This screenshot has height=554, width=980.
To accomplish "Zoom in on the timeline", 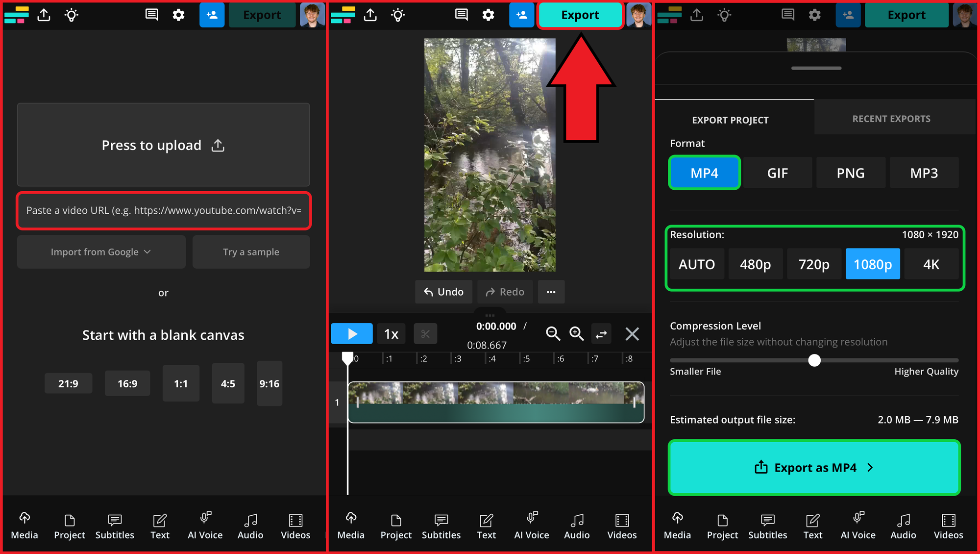I will pos(577,333).
